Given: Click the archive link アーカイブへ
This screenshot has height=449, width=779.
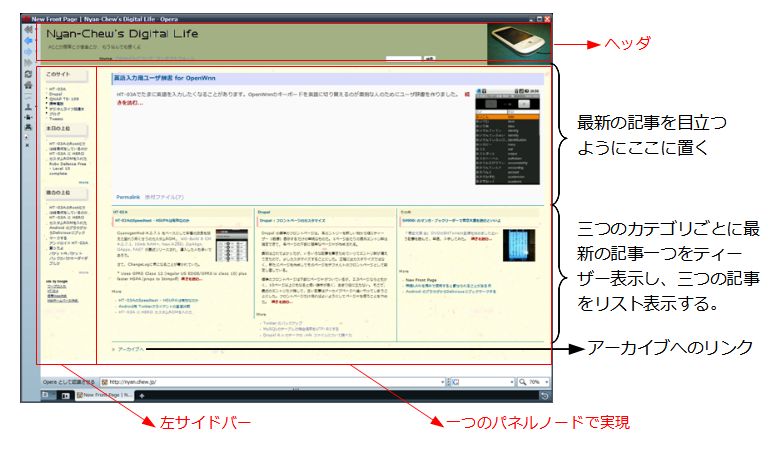Looking at the screenshot, I should click(130, 349).
